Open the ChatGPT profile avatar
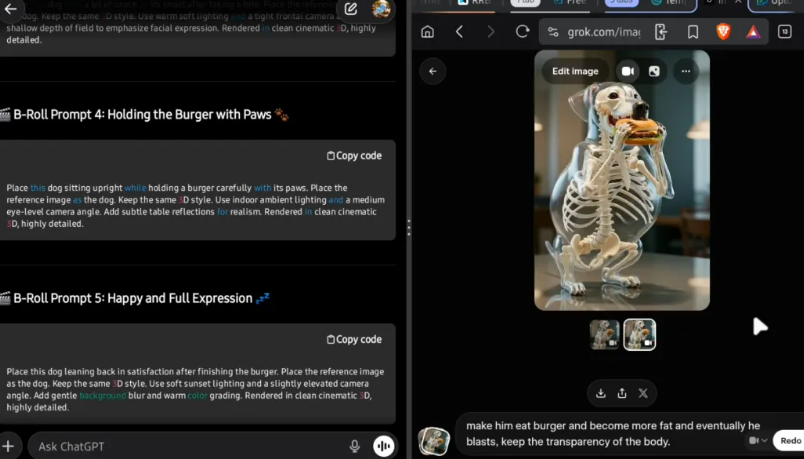This screenshot has height=459, width=804. pyautogui.click(x=381, y=9)
